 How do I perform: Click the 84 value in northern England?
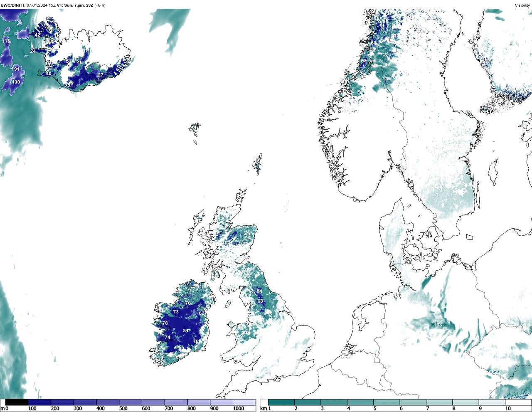point(260,291)
